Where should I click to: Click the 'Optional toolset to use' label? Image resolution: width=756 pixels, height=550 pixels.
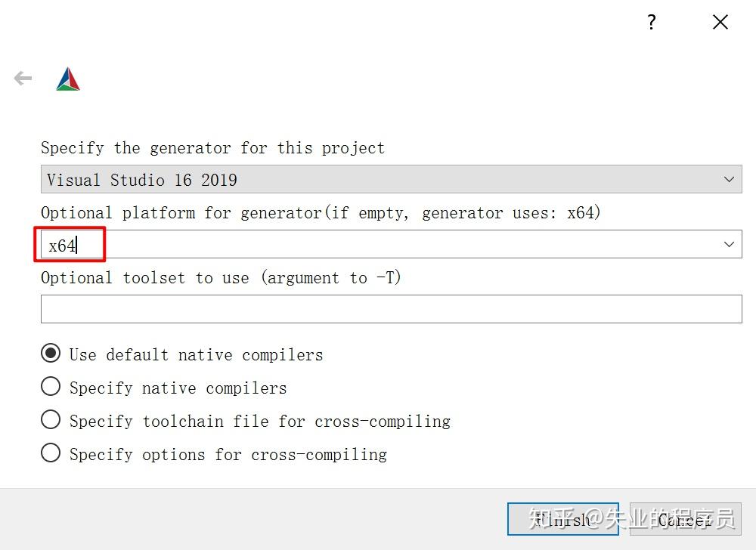(x=221, y=278)
